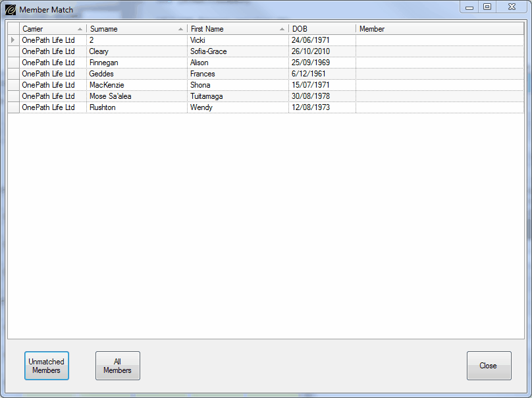Select DOB cell 30/08/1978
This screenshot has width=532, height=398.
coord(323,96)
